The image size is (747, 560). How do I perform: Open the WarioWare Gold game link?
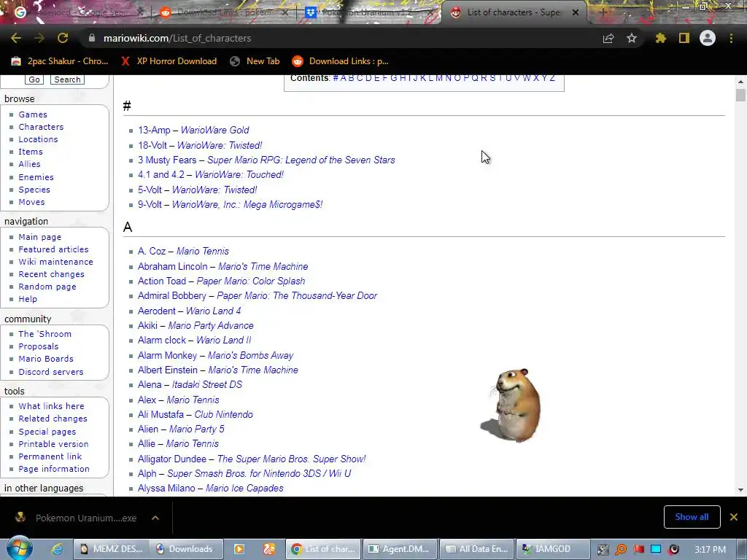point(215,130)
